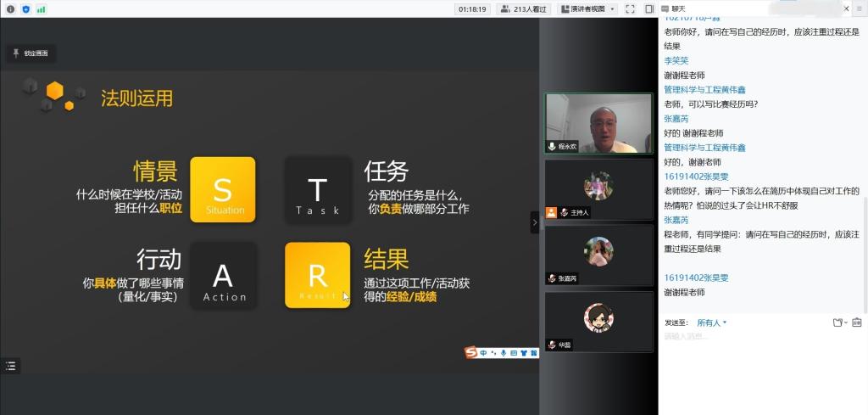This screenshot has height=415, width=868.
Task: Open the blue security shield icon
Action: (x=25, y=8)
